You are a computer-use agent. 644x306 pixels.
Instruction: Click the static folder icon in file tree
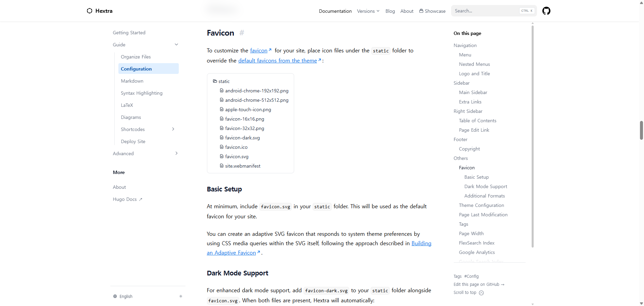(x=215, y=81)
